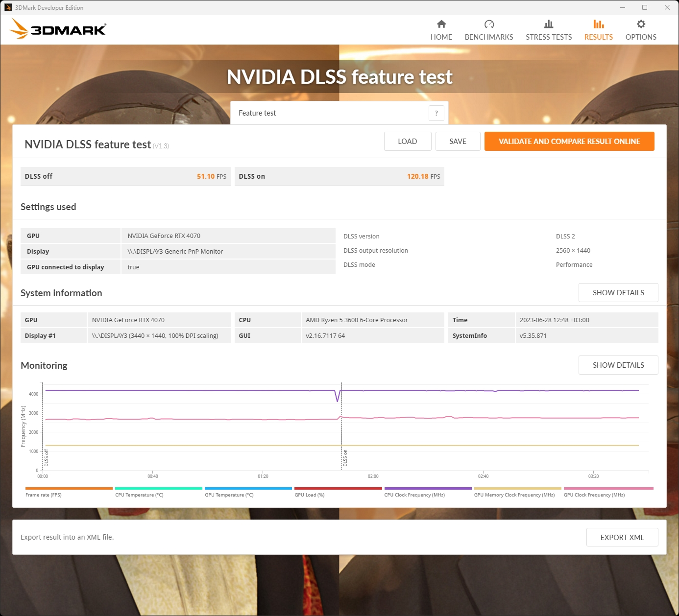679x616 pixels.
Task: Select the Results tab
Action: [x=599, y=30]
